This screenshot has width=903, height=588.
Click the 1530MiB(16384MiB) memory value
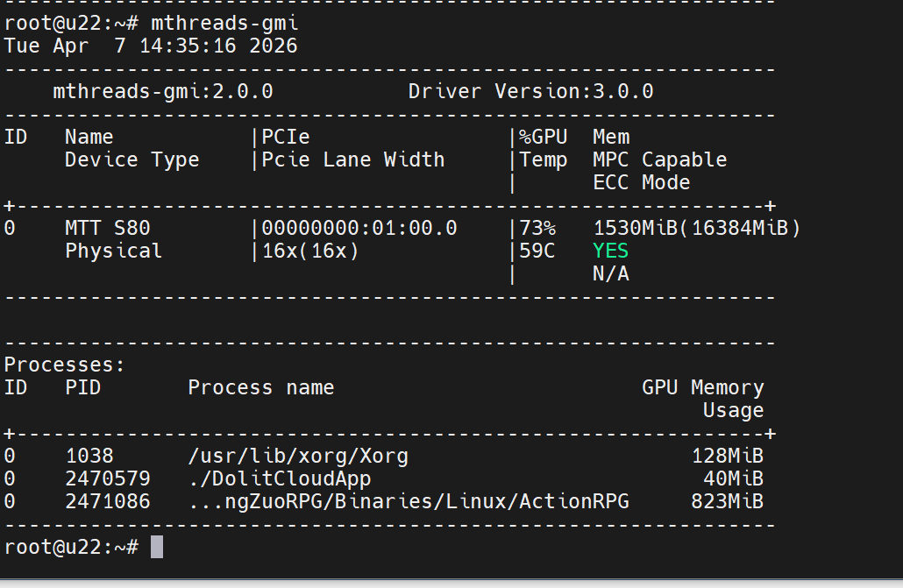point(697,228)
